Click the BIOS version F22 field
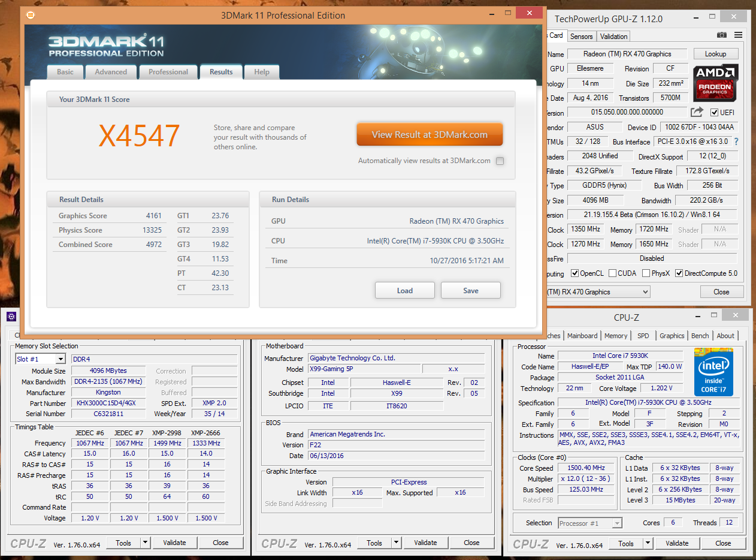756x560 pixels. pos(396,445)
